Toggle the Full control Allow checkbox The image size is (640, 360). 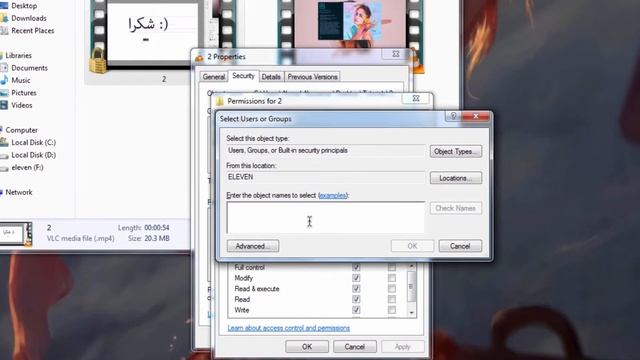356,267
